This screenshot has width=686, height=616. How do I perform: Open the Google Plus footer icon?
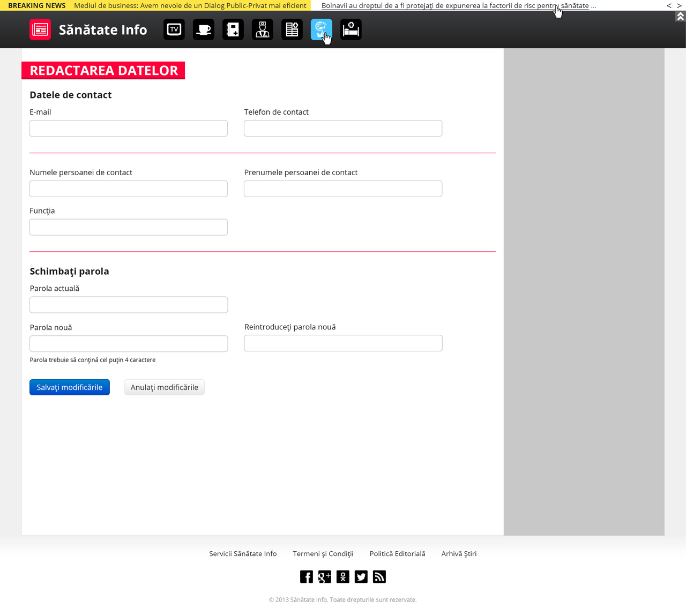(x=325, y=577)
